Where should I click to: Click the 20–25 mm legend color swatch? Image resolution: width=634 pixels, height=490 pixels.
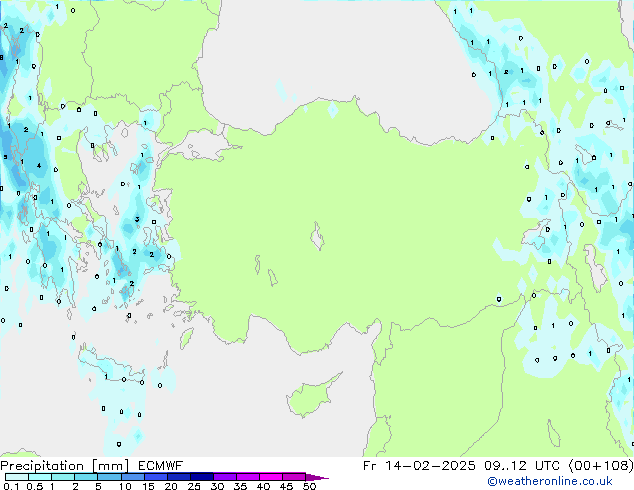point(178,477)
